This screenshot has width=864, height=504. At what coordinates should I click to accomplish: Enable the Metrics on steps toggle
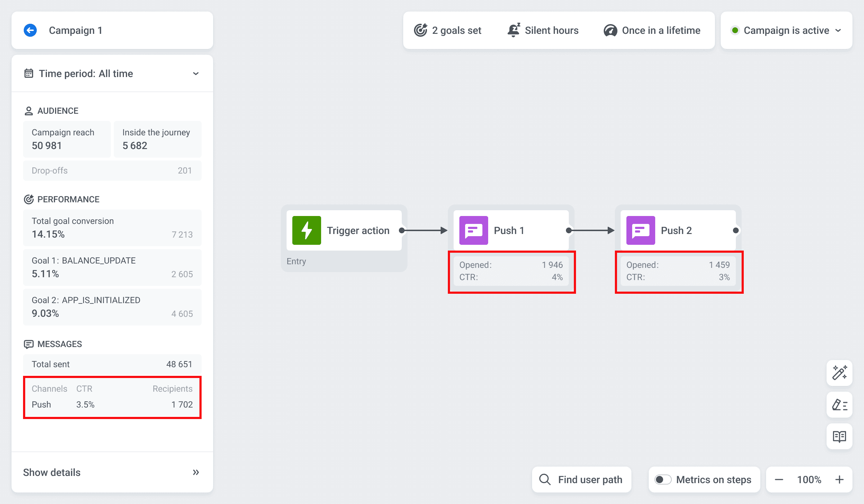pos(663,480)
